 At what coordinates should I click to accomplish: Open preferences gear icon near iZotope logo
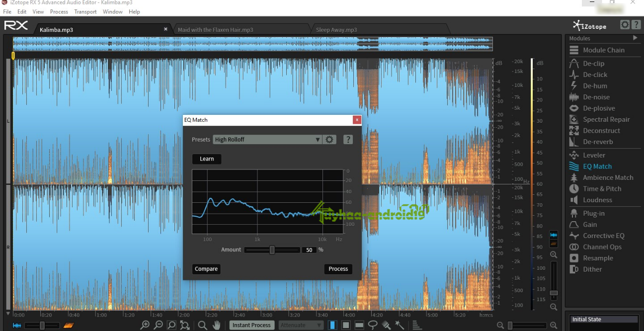625,25
